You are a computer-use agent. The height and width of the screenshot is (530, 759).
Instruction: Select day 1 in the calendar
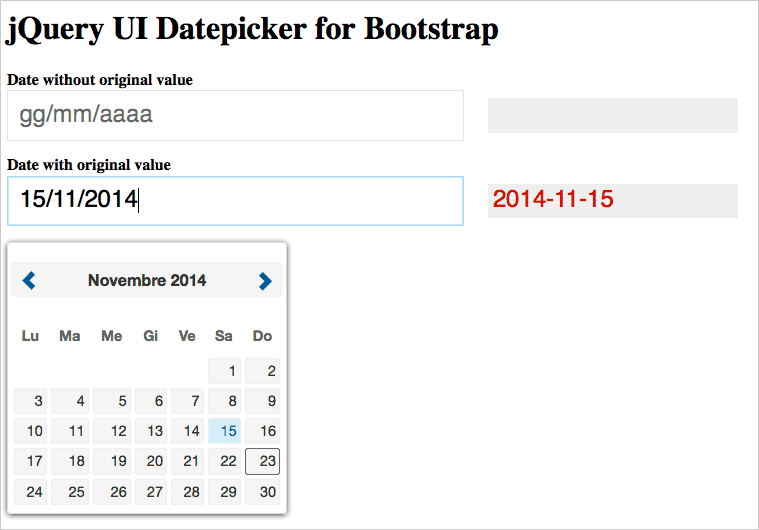[225, 371]
